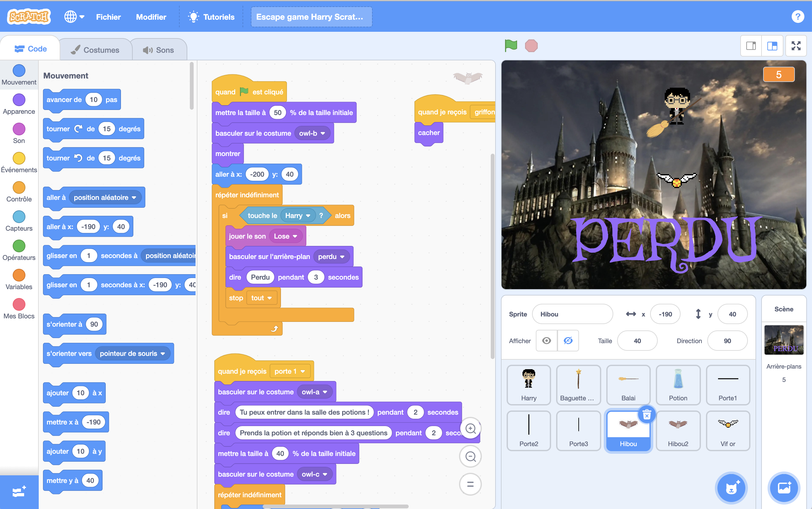The image size is (812, 509).
Task: Select the Vif or sprite
Action: 728,431
